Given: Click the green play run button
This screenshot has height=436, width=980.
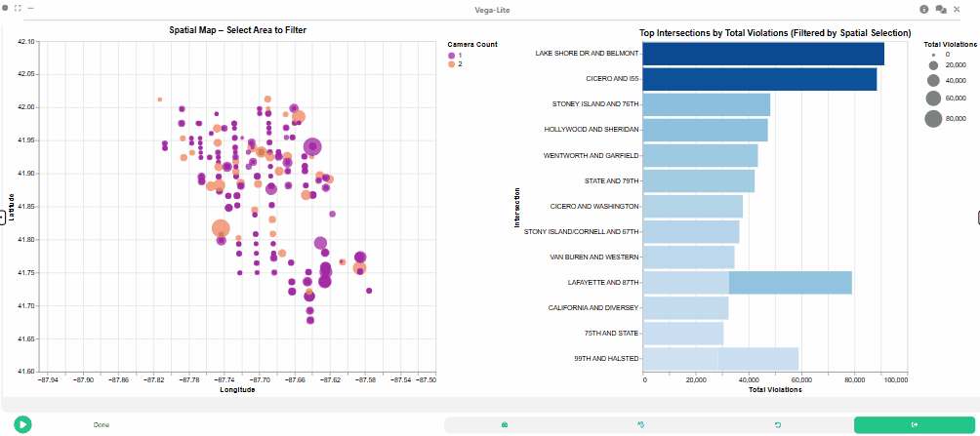Looking at the screenshot, I should [22, 424].
